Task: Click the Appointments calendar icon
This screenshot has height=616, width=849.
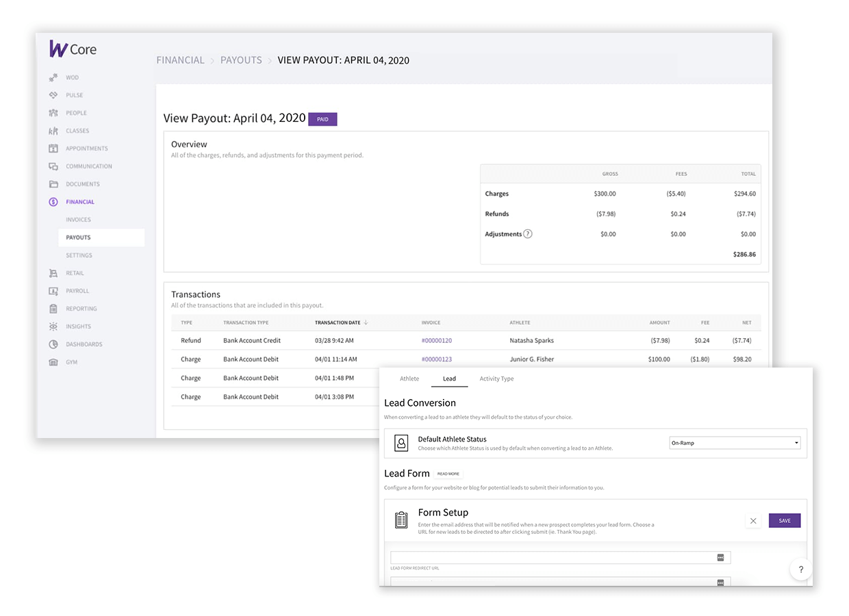Action: (53, 149)
